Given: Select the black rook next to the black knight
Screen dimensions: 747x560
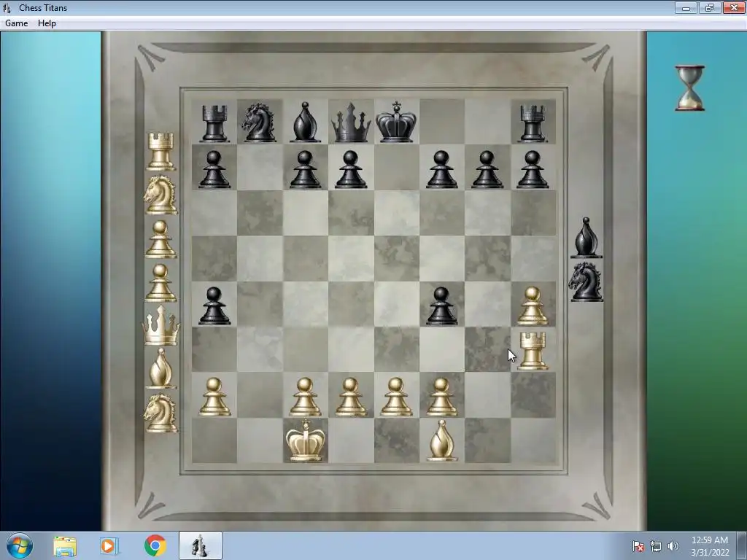Looking at the screenshot, I should pos(214,123).
